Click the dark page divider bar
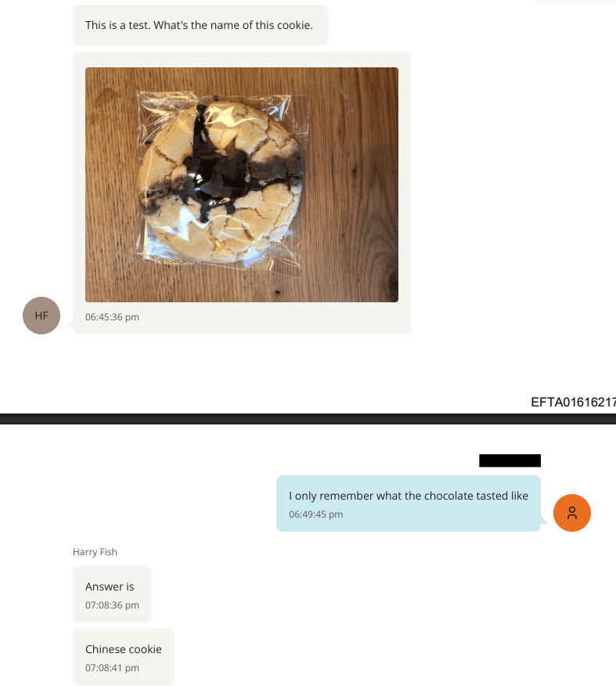616x686 pixels. 308,419
